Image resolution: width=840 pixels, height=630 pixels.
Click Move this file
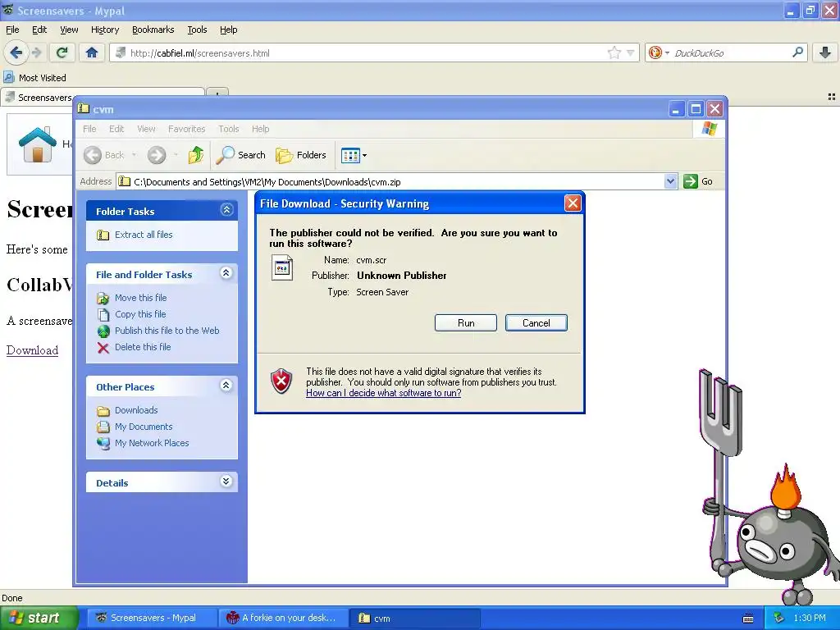(x=140, y=298)
